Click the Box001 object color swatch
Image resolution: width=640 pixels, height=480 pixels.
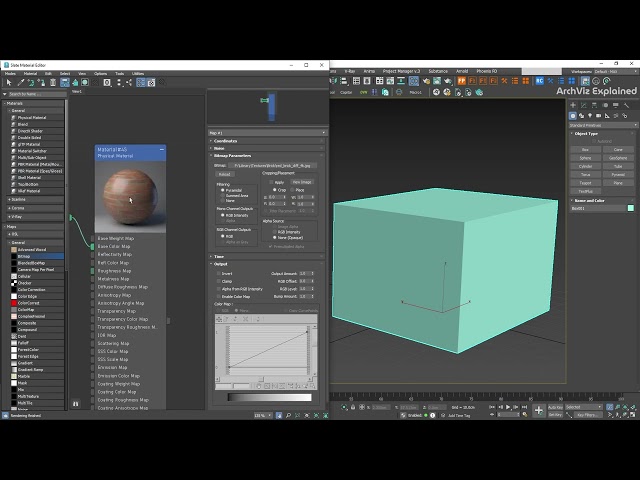point(631,208)
